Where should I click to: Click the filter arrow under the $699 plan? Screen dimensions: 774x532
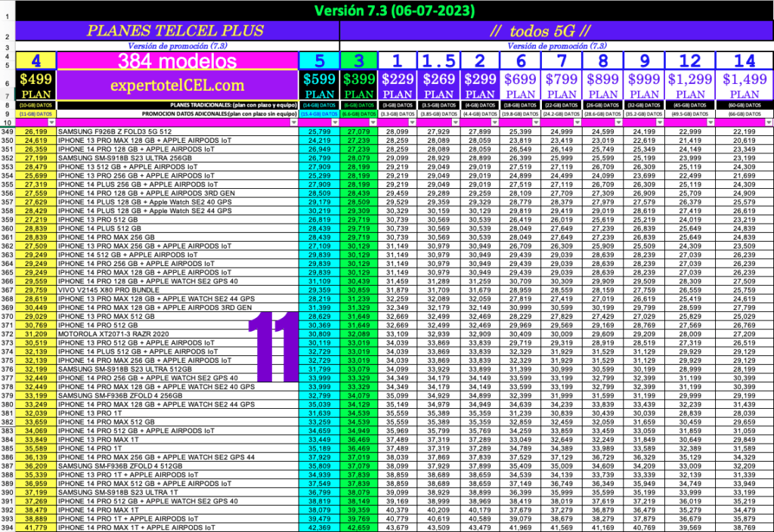click(536, 122)
